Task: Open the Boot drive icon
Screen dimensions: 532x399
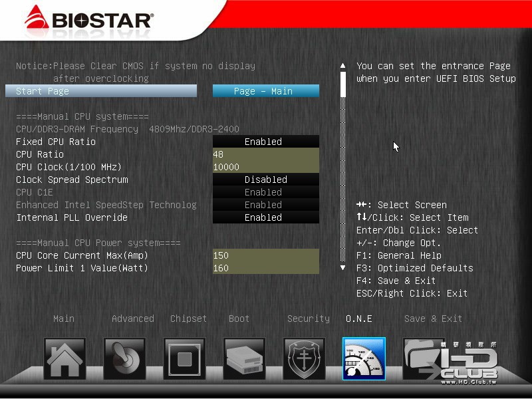Action: [244, 358]
